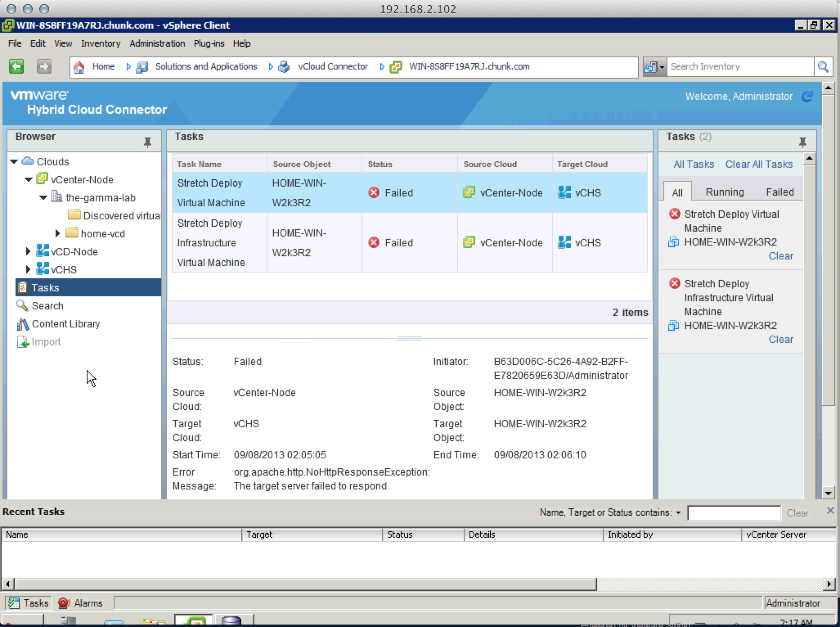The width and height of the screenshot is (840, 627).
Task: Click the green back navigation arrow
Action: click(16, 66)
